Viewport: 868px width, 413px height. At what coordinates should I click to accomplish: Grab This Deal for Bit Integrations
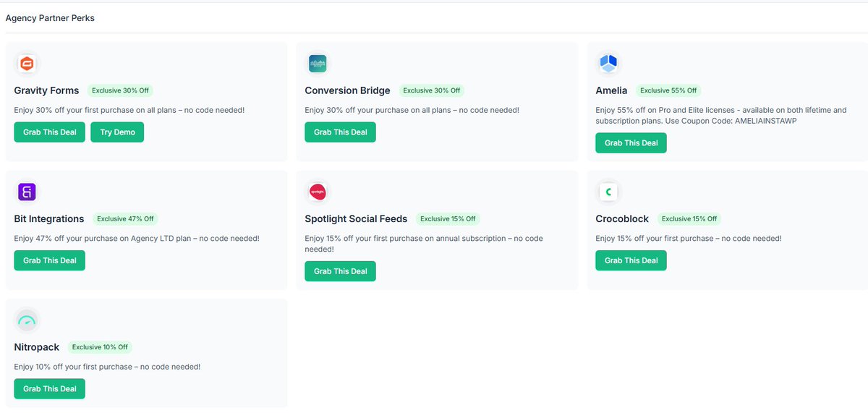click(50, 260)
